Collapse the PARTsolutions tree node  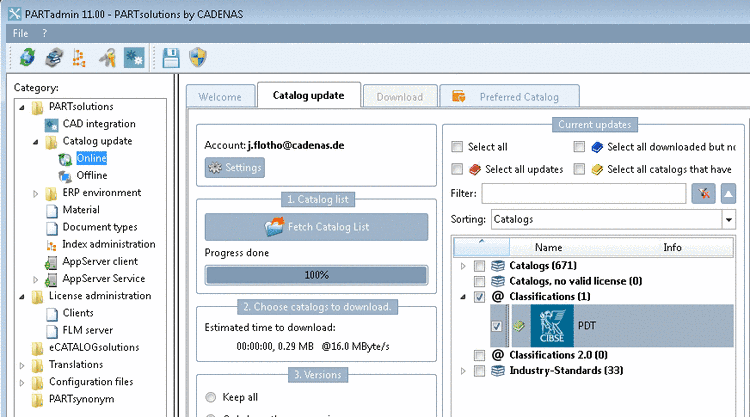click(x=22, y=108)
